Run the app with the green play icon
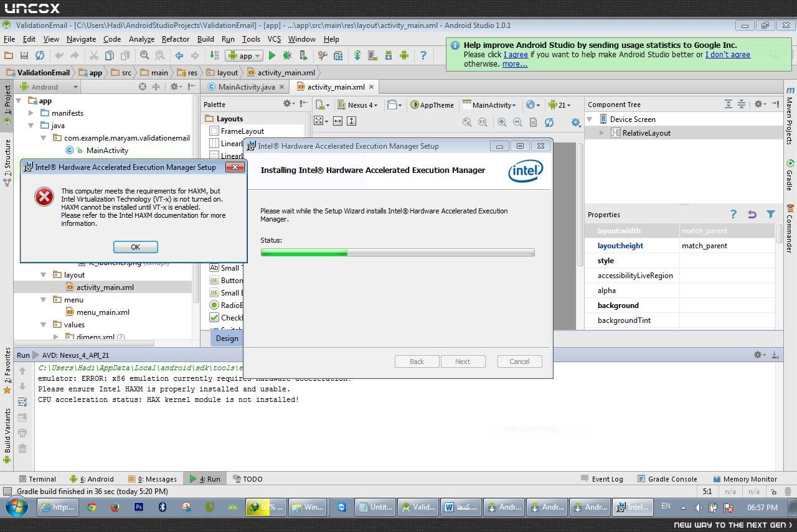 point(271,55)
